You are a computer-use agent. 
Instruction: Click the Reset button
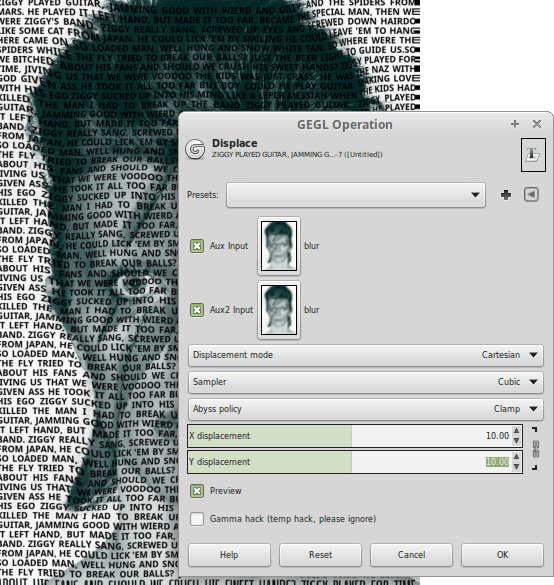(x=320, y=555)
